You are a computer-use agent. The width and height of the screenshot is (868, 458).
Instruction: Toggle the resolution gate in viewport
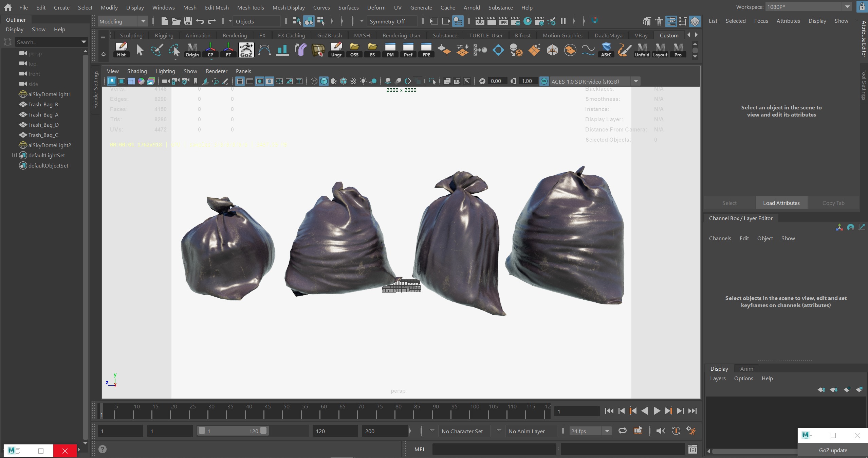point(260,81)
